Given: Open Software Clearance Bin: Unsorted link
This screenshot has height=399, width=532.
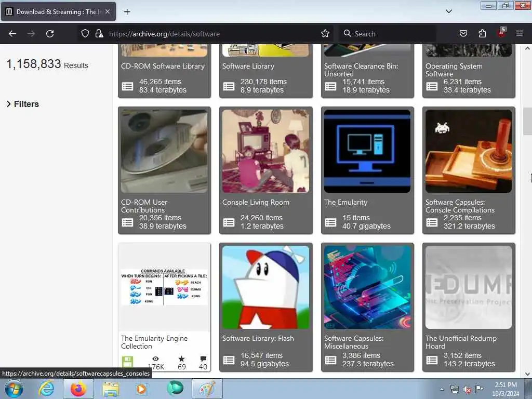Looking at the screenshot, I should (x=361, y=70).
